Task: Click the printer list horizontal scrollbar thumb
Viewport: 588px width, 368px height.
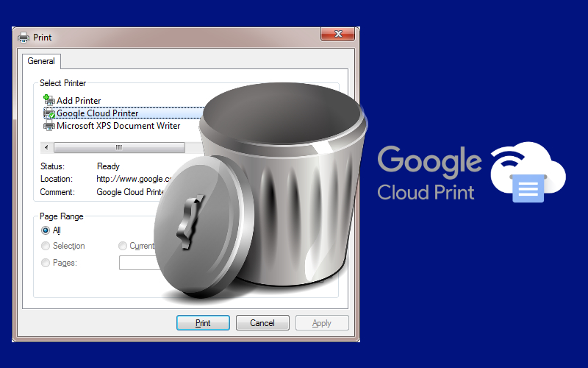Action: pyautogui.click(x=119, y=147)
